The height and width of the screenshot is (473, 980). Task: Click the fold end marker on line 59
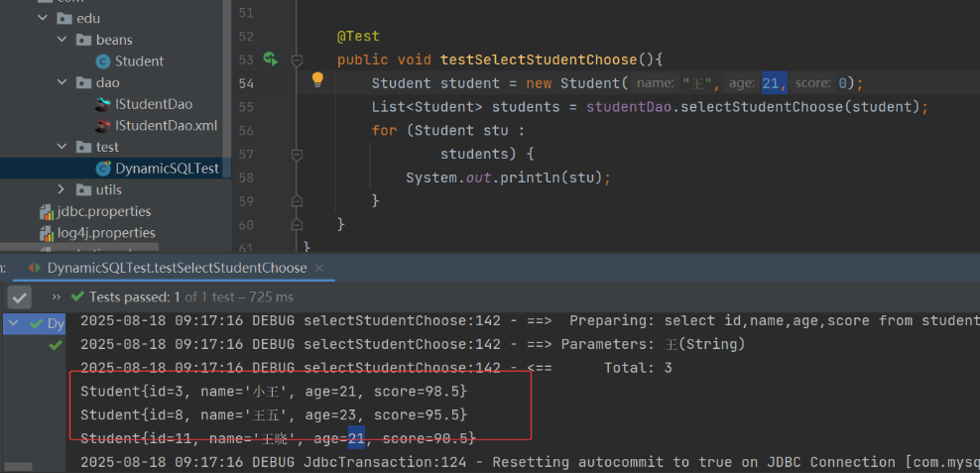point(297,200)
